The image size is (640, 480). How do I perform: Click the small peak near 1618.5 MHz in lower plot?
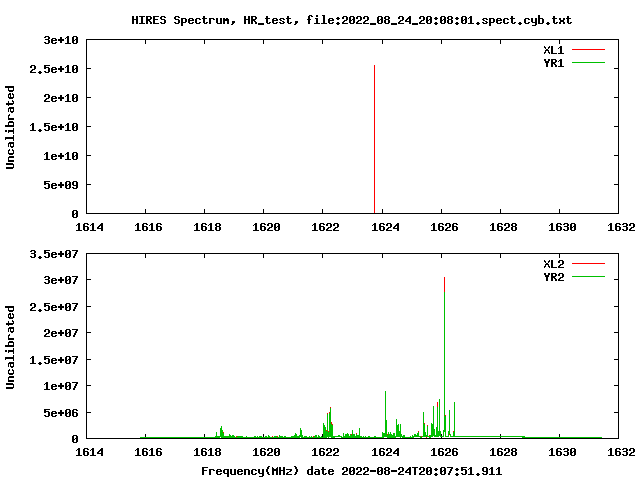click(x=221, y=432)
